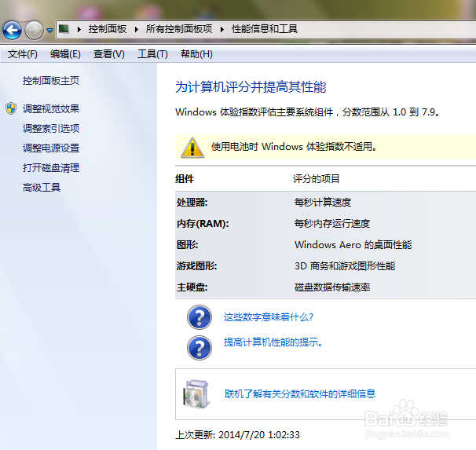This screenshot has height=450, width=476.
Task: Click the Back navigation arrow button
Action: click(x=12, y=30)
